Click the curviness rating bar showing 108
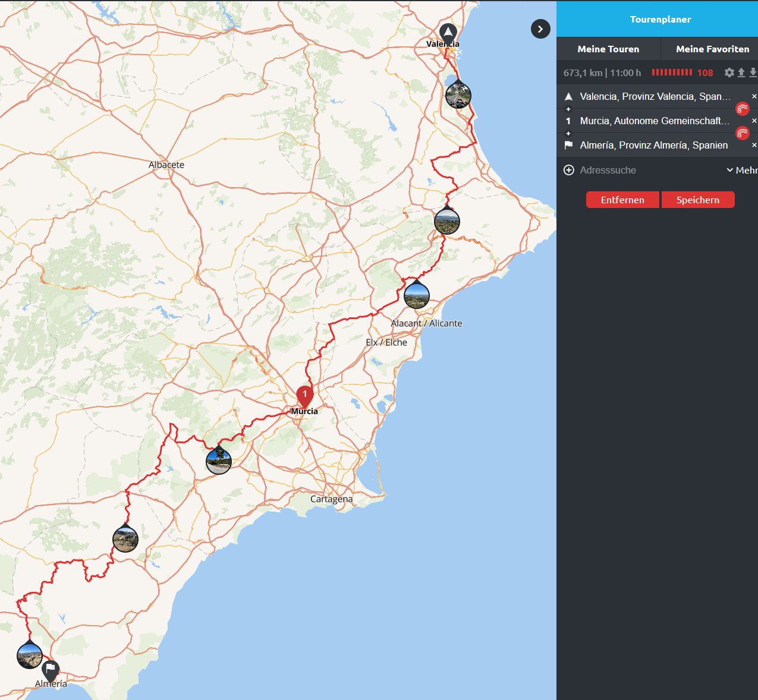Image resolution: width=758 pixels, height=700 pixels. click(x=672, y=72)
